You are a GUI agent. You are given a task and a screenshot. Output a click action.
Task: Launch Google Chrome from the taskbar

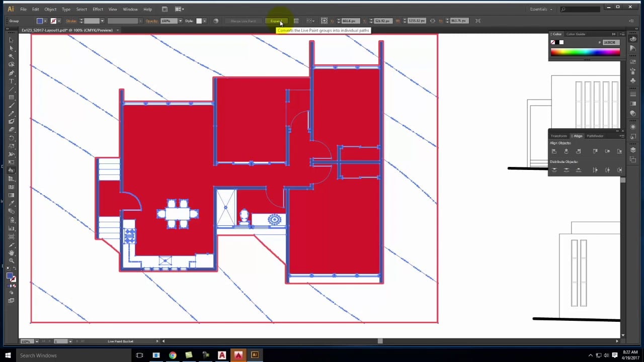[173, 355]
